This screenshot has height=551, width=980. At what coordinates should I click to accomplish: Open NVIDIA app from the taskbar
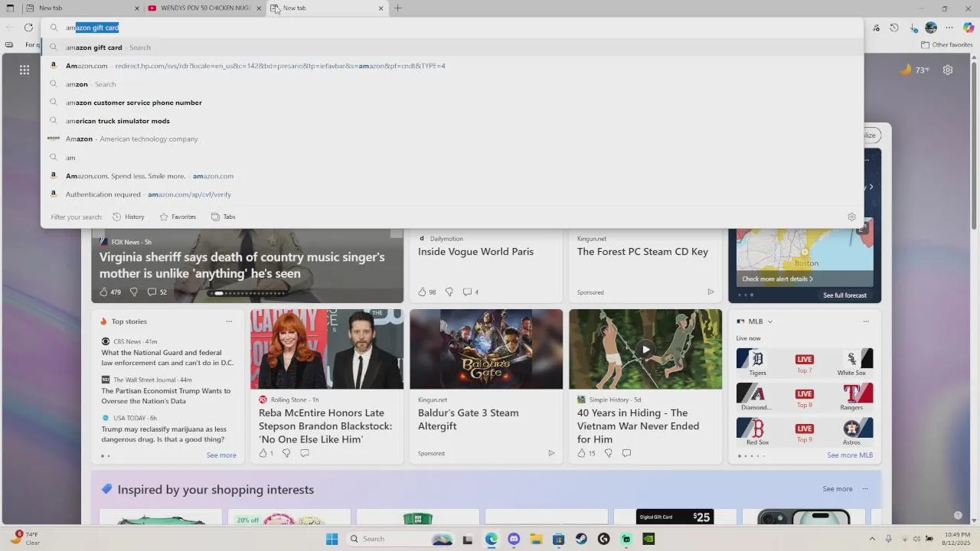click(649, 539)
